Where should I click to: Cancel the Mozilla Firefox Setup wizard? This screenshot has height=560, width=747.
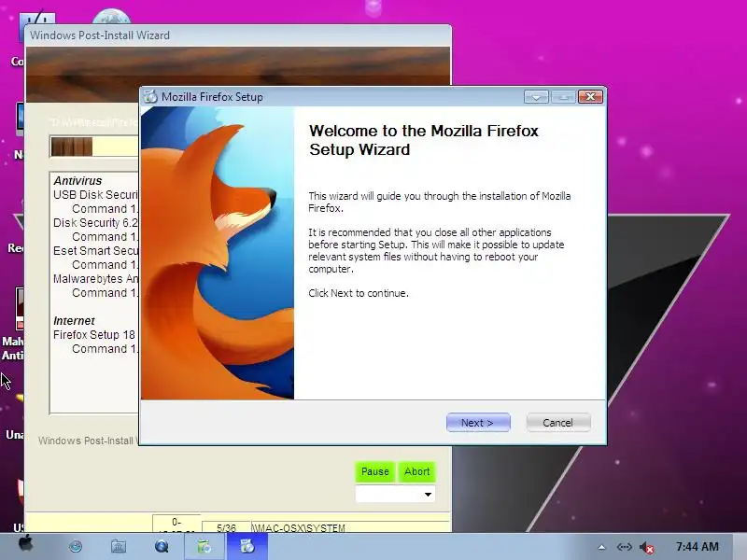pos(557,423)
